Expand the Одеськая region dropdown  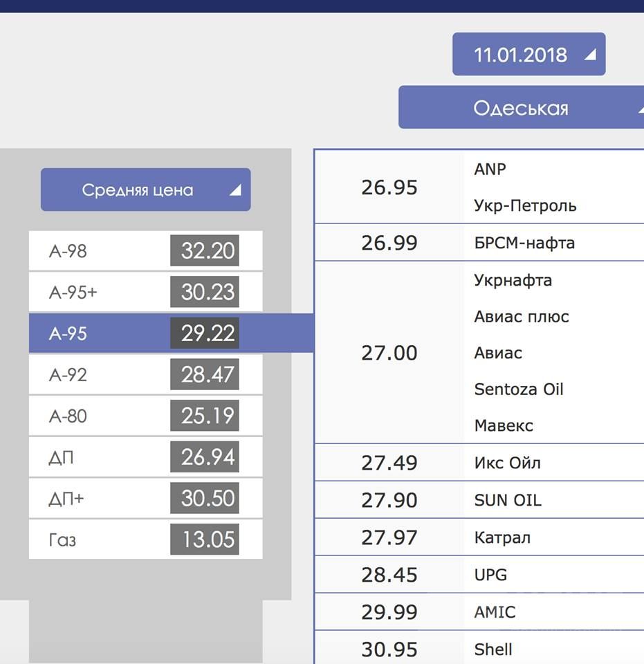522,108
